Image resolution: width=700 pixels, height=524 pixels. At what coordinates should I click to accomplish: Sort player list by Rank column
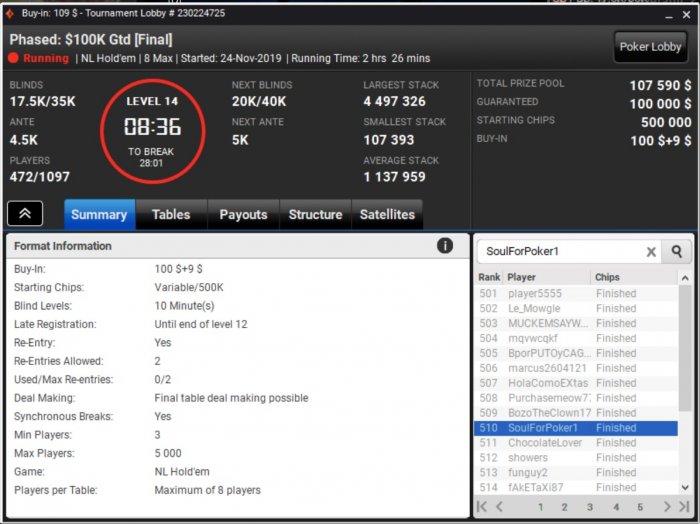pyautogui.click(x=489, y=277)
